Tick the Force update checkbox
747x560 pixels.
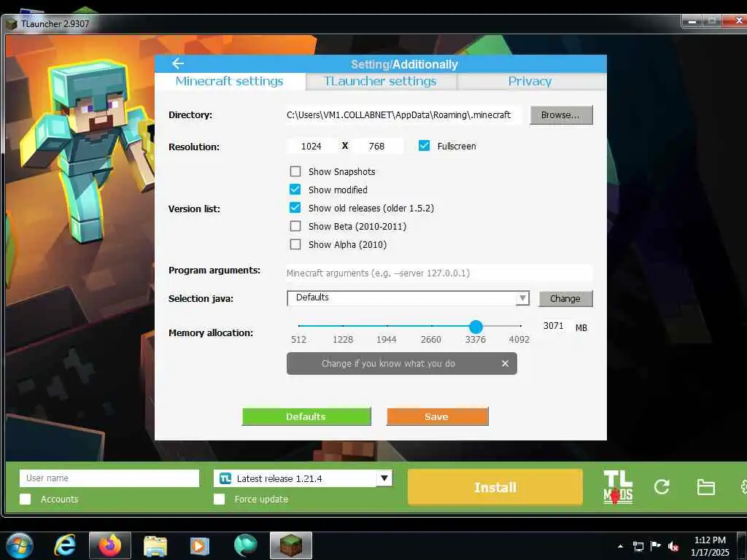tap(219, 499)
